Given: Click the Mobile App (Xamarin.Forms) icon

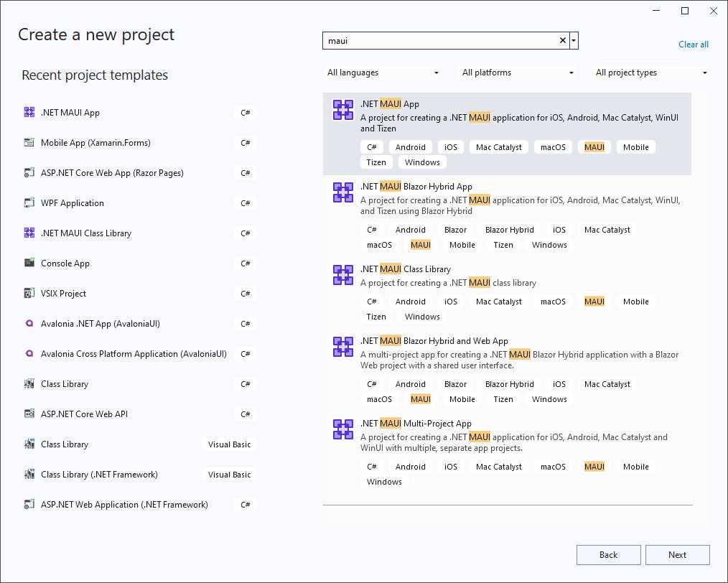Looking at the screenshot, I should pyautogui.click(x=29, y=142).
